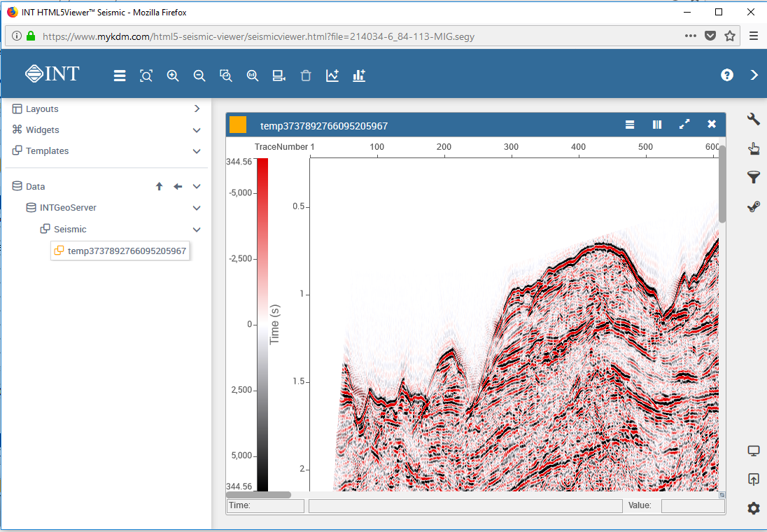Screen dimensions: 767x532
Task: Click the INT logo
Action: pyautogui.click(x=52, y=74)
